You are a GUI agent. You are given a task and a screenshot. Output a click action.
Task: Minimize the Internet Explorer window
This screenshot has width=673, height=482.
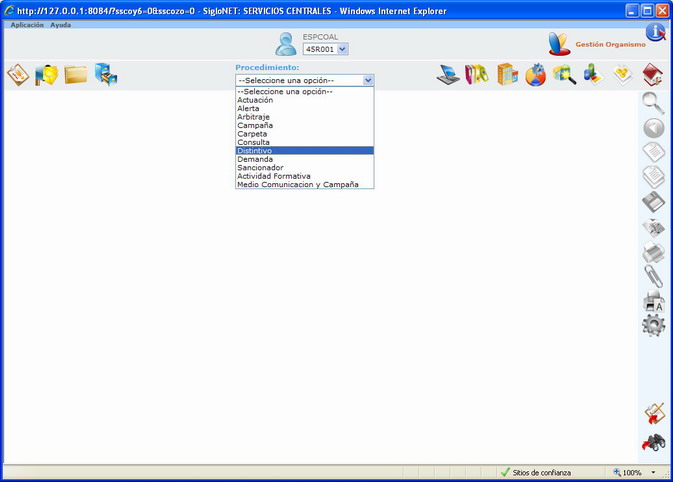631,11
